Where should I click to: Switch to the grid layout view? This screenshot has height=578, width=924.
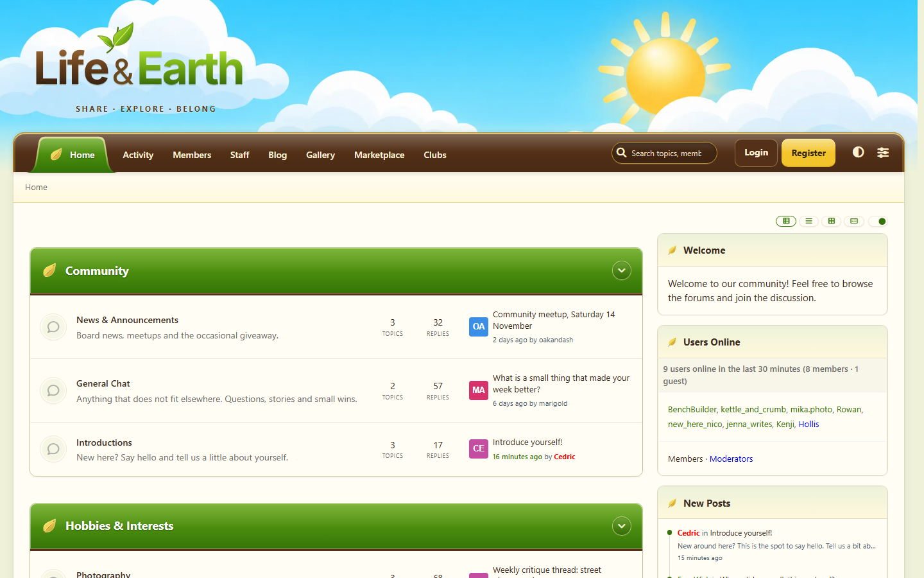coord(832,221)
